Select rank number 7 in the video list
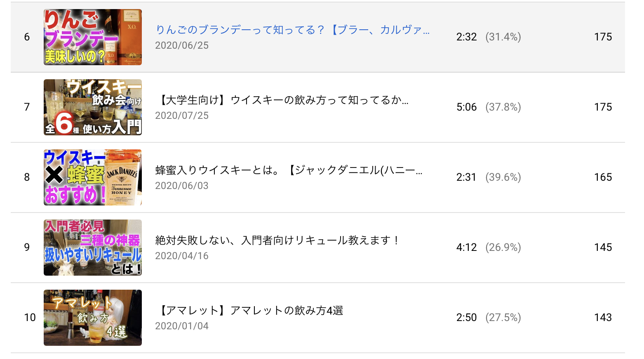Image resolution: width=644 pixels, height=359 pixels. 27,107
